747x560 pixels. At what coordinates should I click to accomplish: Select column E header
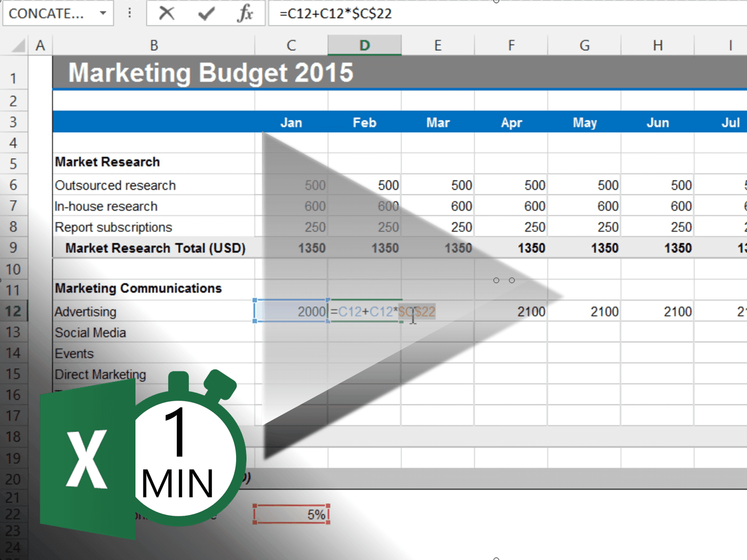pos(438,46)
